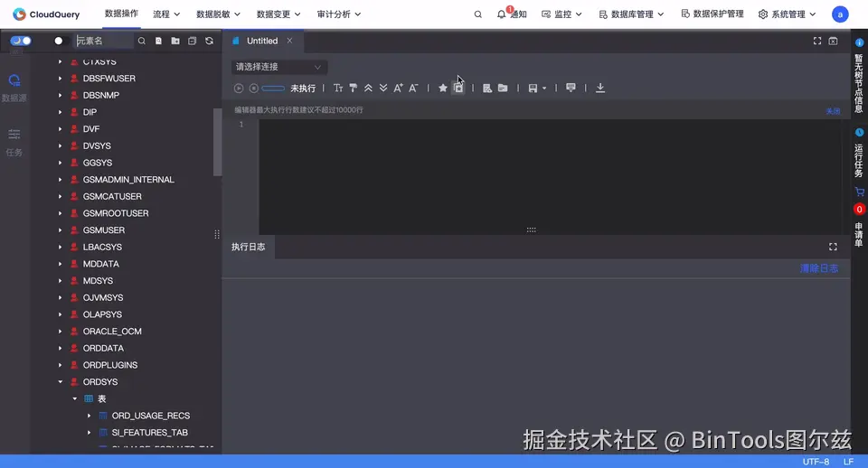
Task: Expand the ORD_USAGE_RECS table node
Action: [90, 416]
